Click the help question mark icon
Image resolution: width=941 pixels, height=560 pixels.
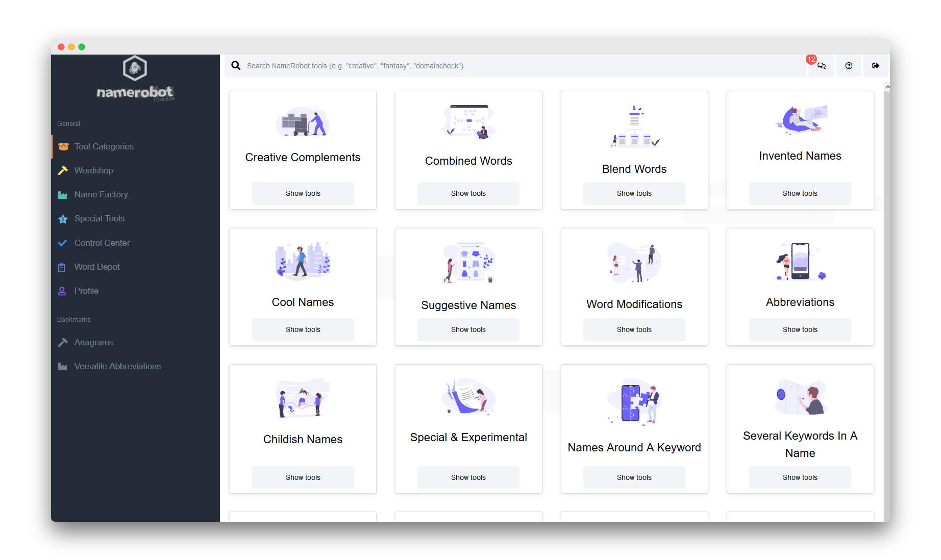[849, 66]
